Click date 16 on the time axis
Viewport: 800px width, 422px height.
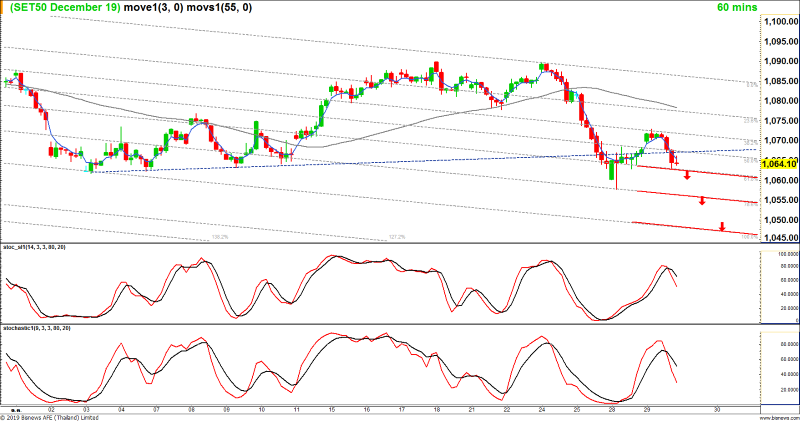coord(367,409)
